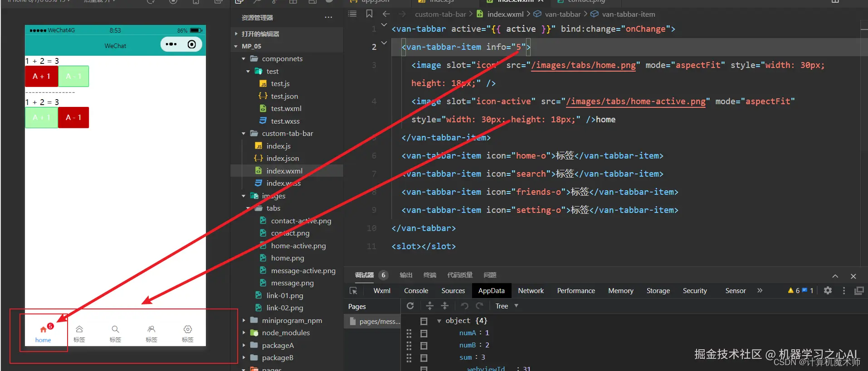868x371 pixels.
Task: Toggle the checkbox next to numA
Action: pos(424,333)
